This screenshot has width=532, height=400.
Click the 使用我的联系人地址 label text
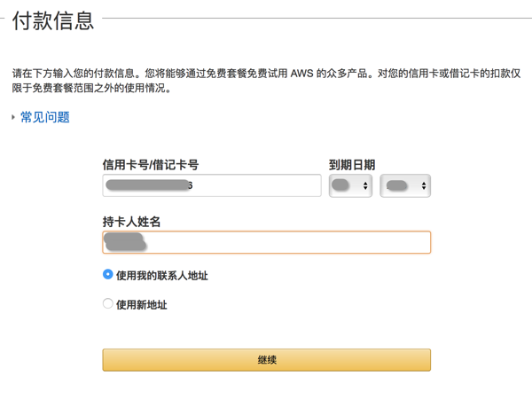click(162, 276)
